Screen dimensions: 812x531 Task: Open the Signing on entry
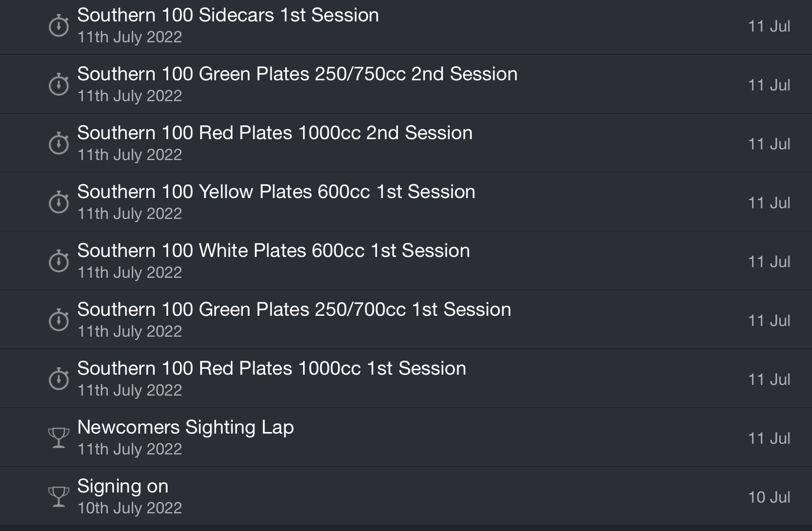406,496
